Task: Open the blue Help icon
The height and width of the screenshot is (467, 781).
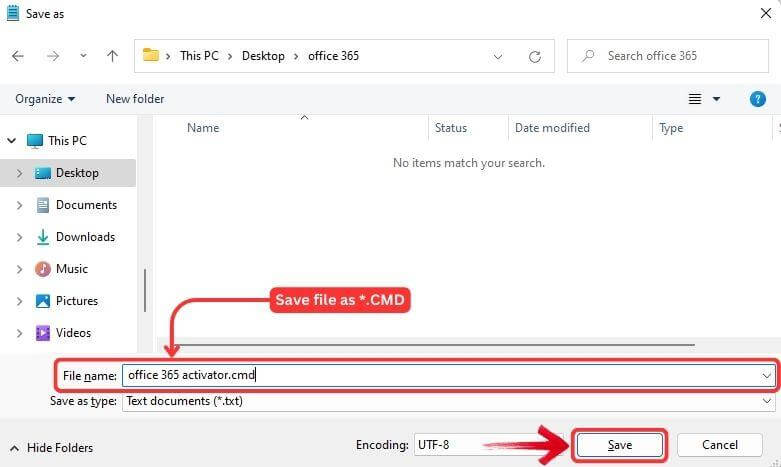Action: coord(758,99)
